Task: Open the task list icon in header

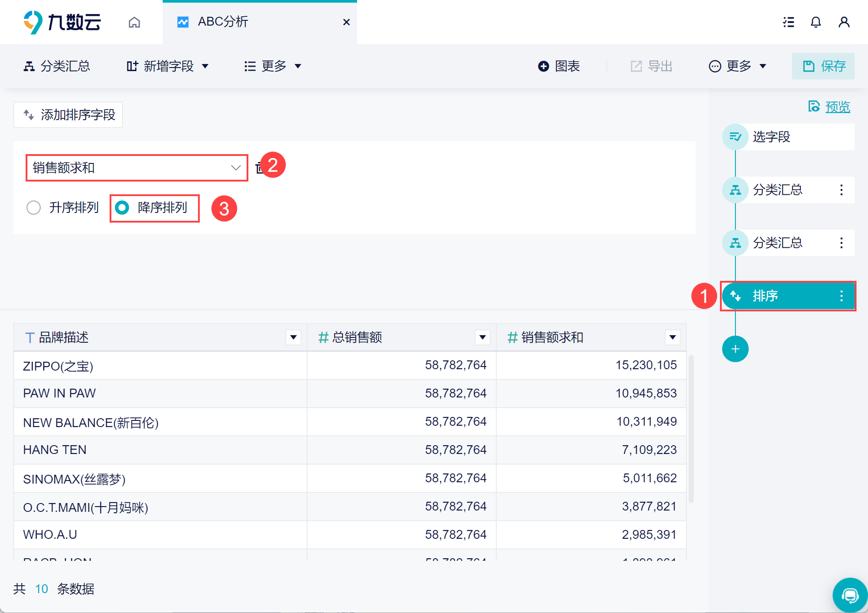Action: pos(788,22)
